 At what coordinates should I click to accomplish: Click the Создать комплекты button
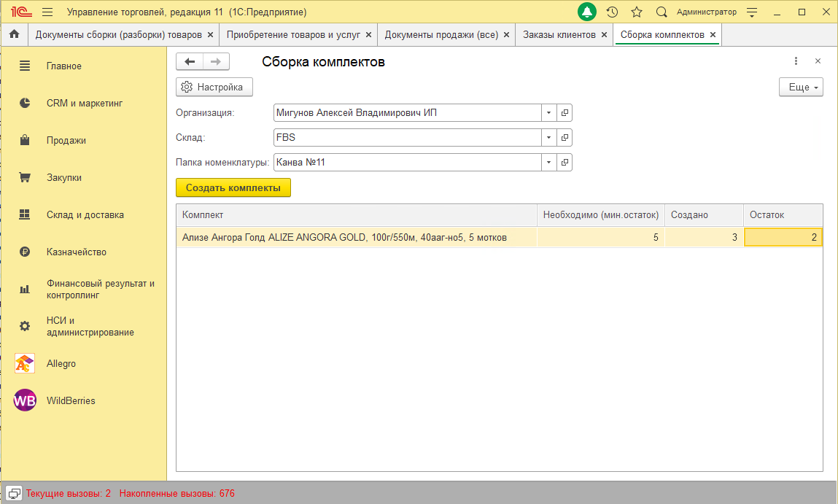233,187
